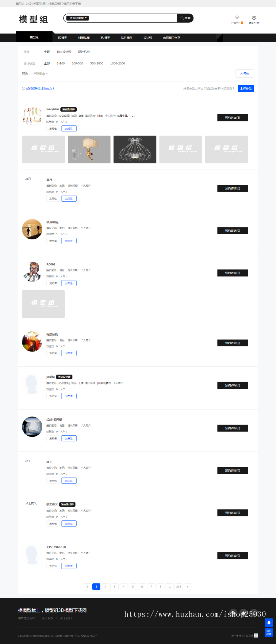Click the question mark help icon
The image size is (276, 644).
[x=24, y=89]
